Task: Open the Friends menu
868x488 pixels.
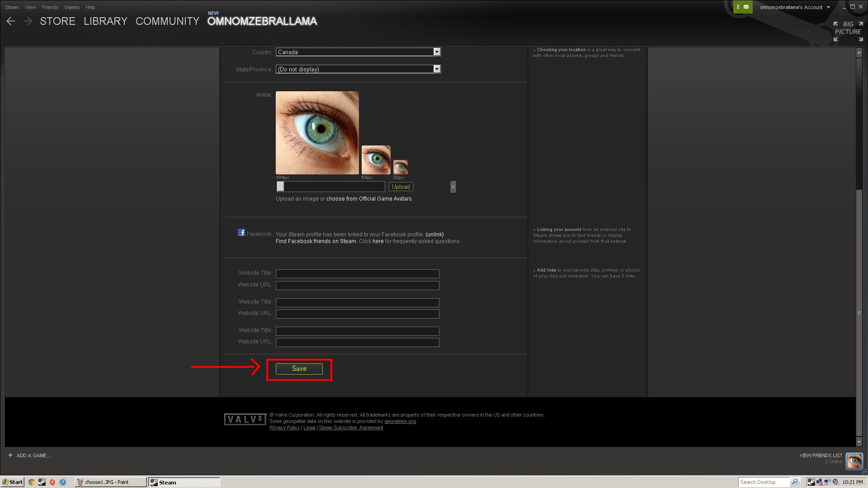Action: pos(50,7)
